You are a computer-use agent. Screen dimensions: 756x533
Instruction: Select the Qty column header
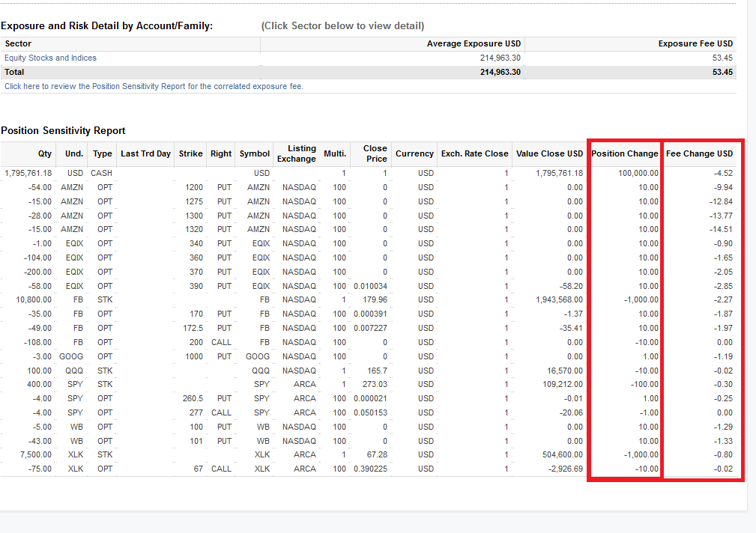coord(45,153)
